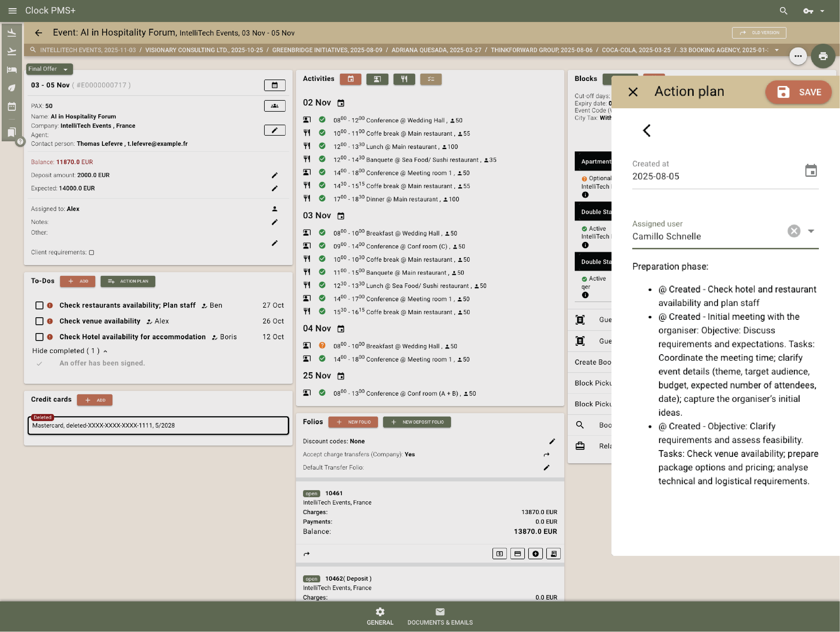Switch to the DOCUMENTS & EMAILS tab
Image resolution: width=840 pixels, height=632 pixels.
click(440, 616)
